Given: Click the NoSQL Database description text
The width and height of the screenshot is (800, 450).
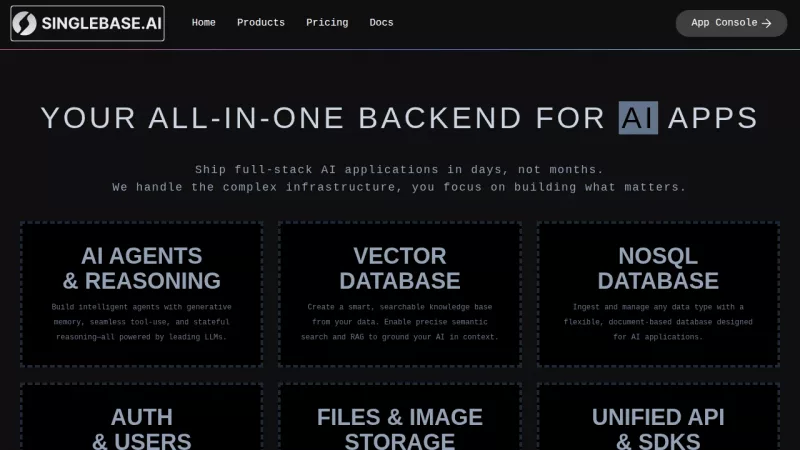Looking at the screenshot, I should click(658, 322).
